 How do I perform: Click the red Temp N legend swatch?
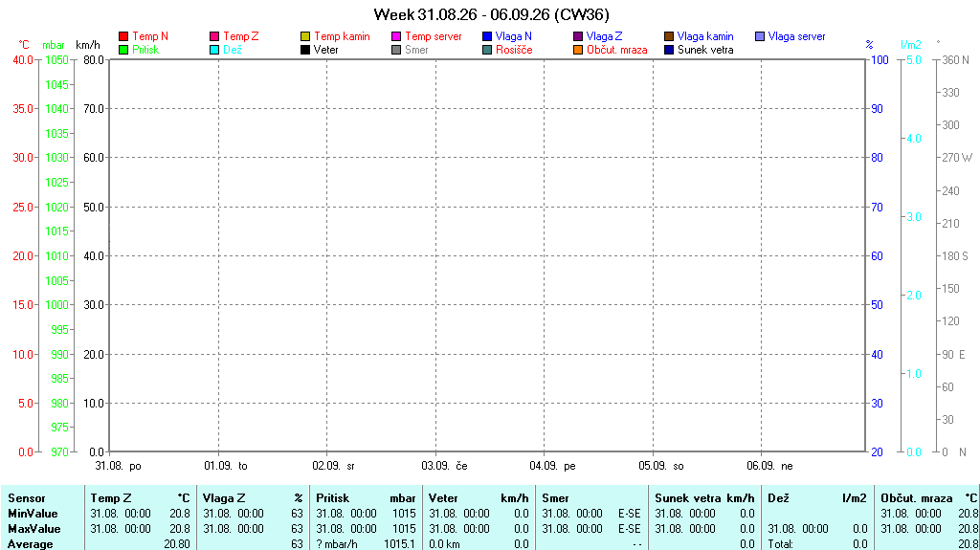123,36
